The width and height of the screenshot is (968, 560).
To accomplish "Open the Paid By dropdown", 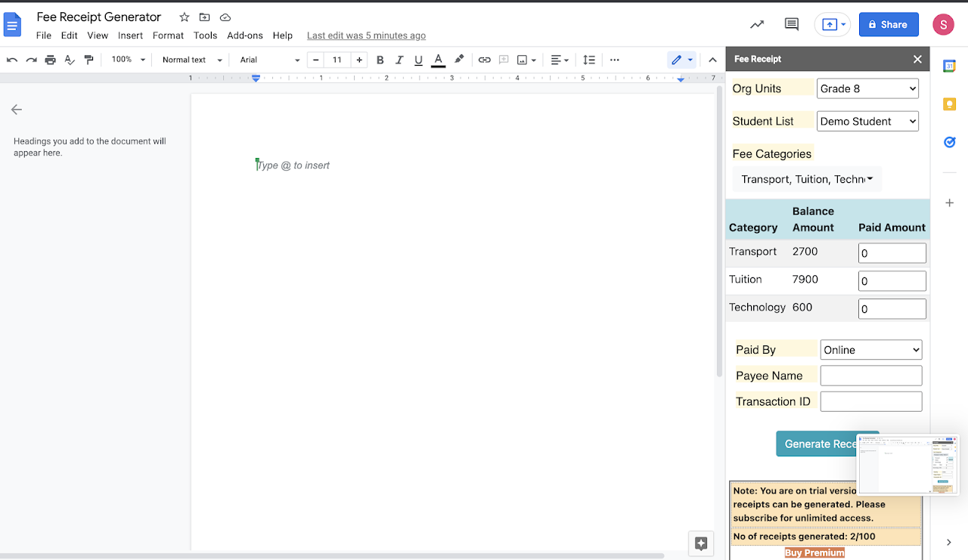I will pos(871,350).
